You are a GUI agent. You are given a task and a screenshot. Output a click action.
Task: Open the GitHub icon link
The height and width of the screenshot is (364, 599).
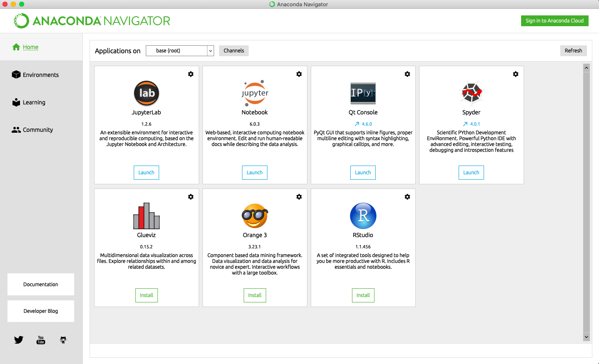pos(63,340)
